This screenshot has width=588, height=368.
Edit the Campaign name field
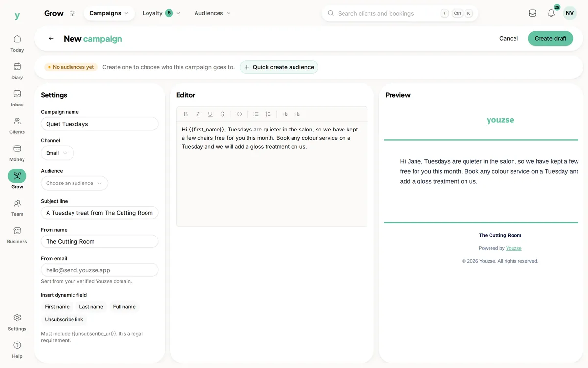99,124
